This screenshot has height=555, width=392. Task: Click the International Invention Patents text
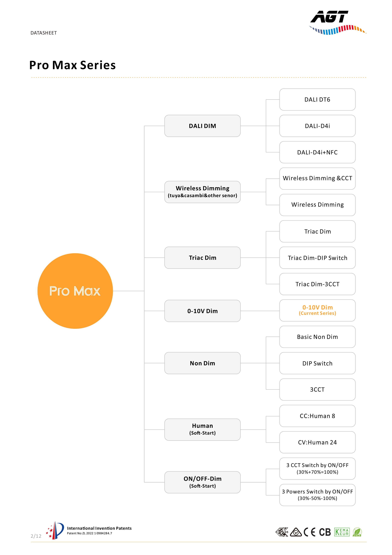pyautogui.click(x=99, y=528)
